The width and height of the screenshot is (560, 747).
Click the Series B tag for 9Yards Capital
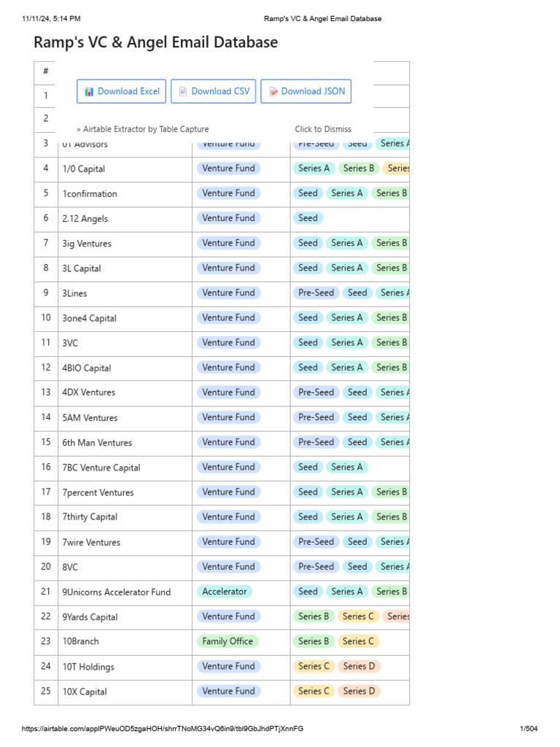[x=314, y=616]
